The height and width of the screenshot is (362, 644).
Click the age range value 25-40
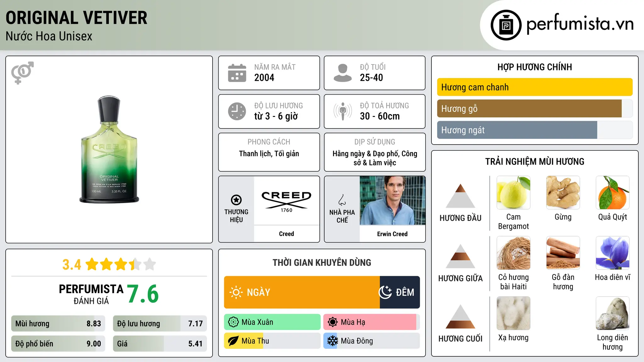click(371, 78)
